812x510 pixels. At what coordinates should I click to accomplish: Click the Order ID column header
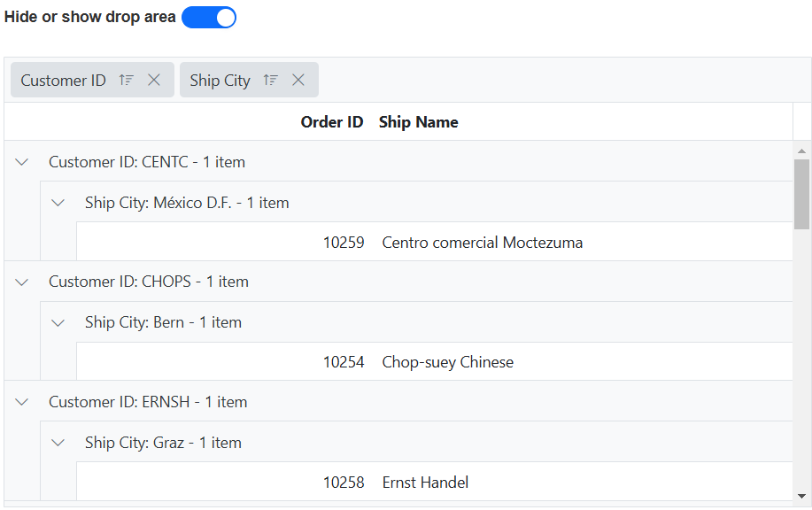click(331, 122)
